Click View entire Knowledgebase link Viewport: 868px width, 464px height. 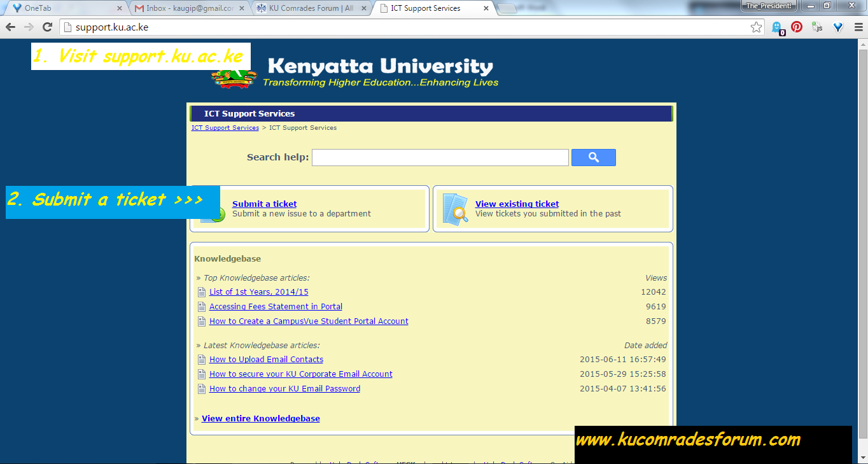[261, 419]
